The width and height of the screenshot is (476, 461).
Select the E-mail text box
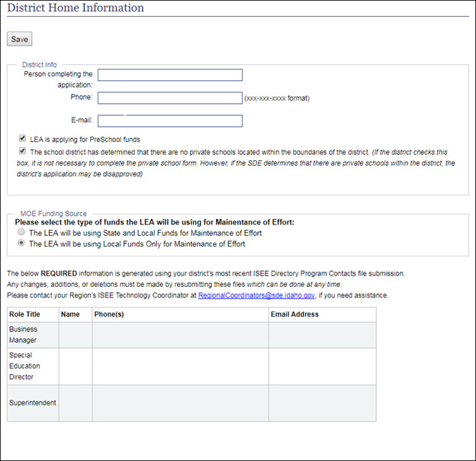[x=169, y=121]
